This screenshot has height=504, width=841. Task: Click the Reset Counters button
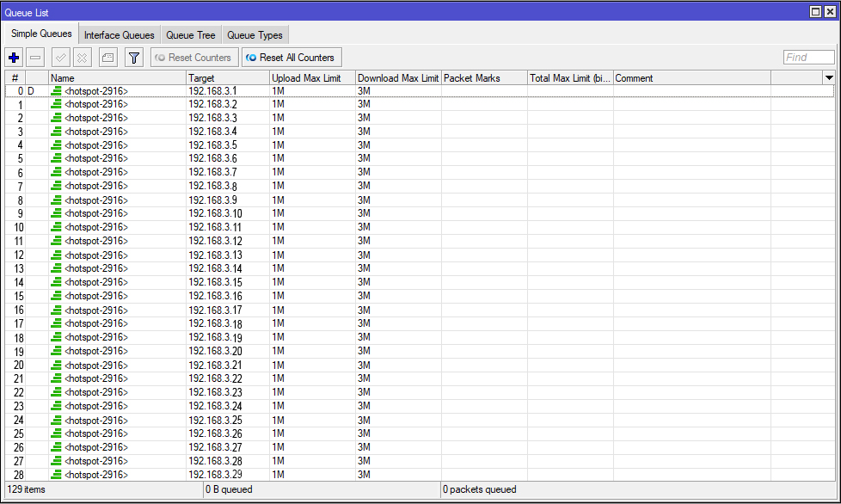point(193,58)
